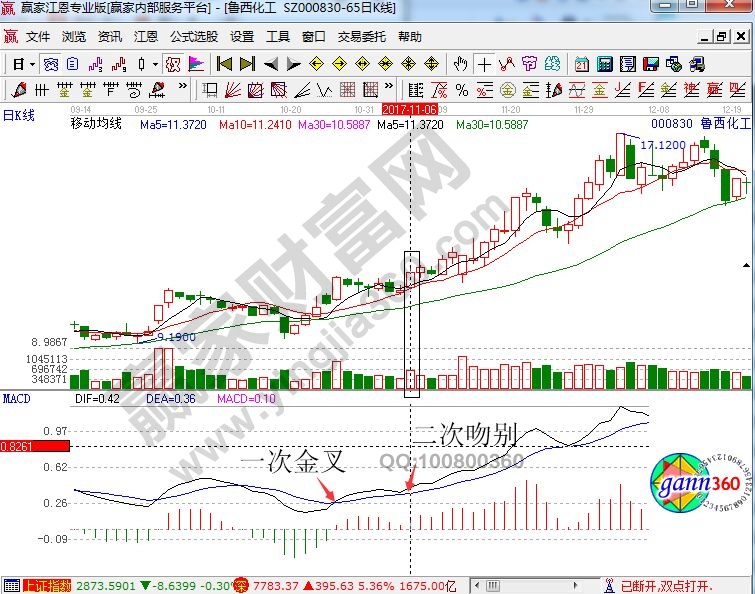Image resolution: width=755 pixels, height=594 pixels.
Task: Jump to the first bar using the skip-to-start arrow
Action: click(225, 64)
